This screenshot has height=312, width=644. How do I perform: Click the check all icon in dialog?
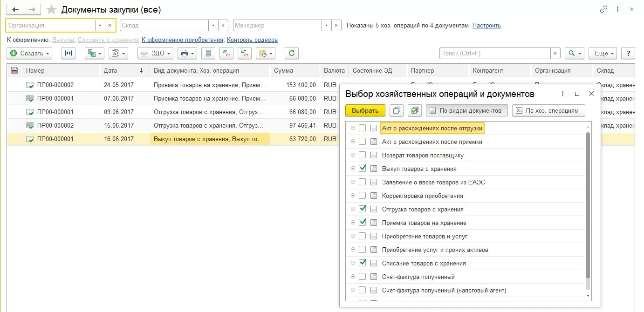tap(414, 111)
